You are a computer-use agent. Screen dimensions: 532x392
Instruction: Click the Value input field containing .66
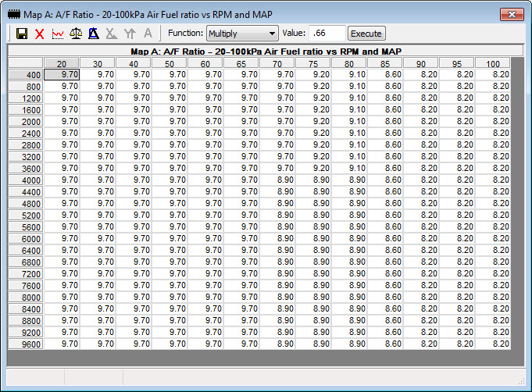[x=327, y=34]
